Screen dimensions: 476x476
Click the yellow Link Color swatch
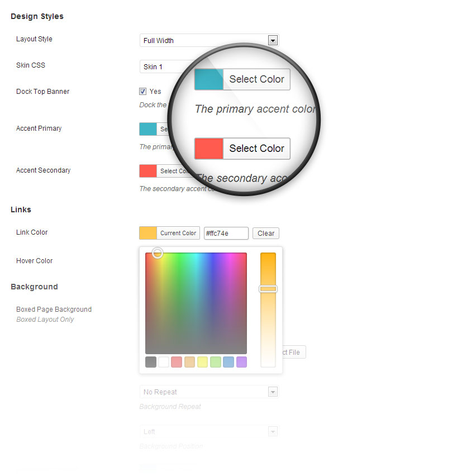pyautogui.click(x=148, y=233)
